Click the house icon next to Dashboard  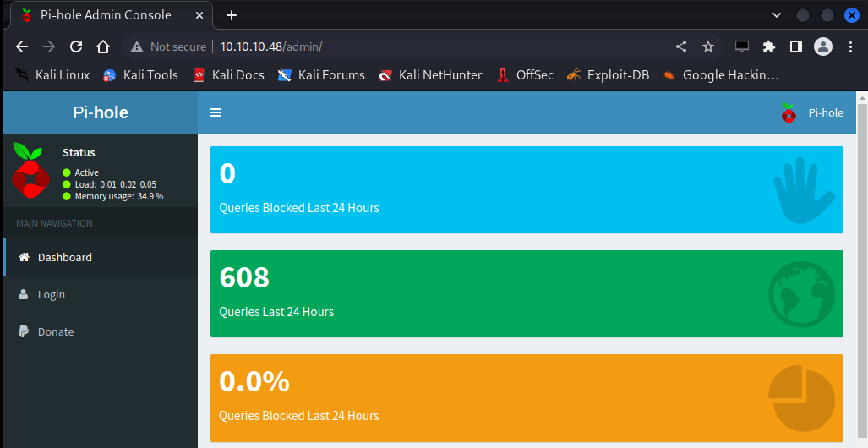point(24,257)
